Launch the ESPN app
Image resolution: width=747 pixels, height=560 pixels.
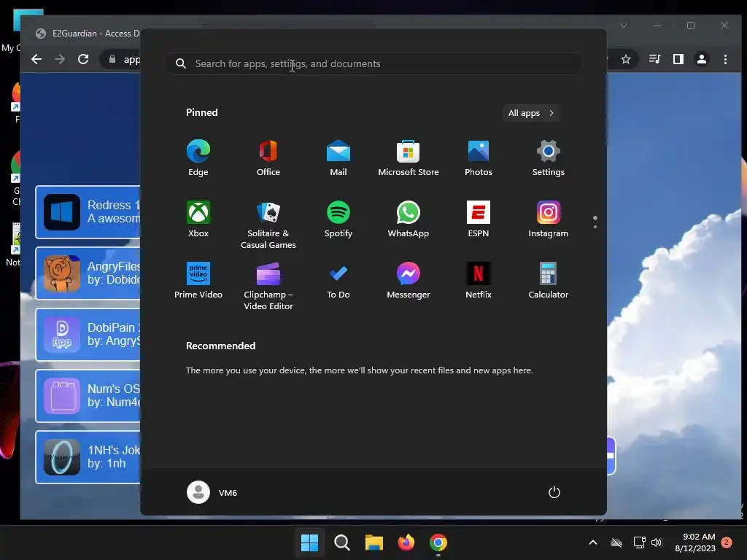pos(479,219)
